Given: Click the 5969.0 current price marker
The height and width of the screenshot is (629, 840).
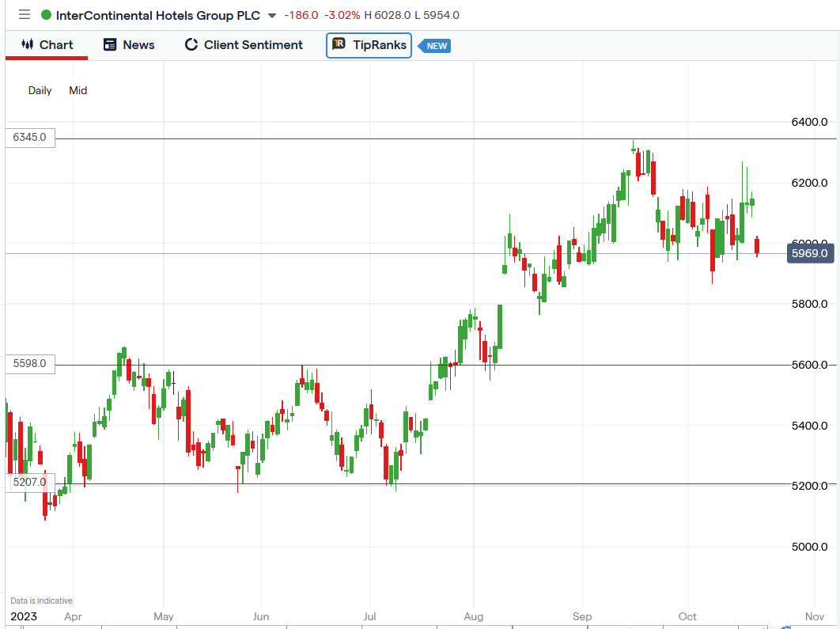Looking at the screenshot, I should click(x=810, y=253).
